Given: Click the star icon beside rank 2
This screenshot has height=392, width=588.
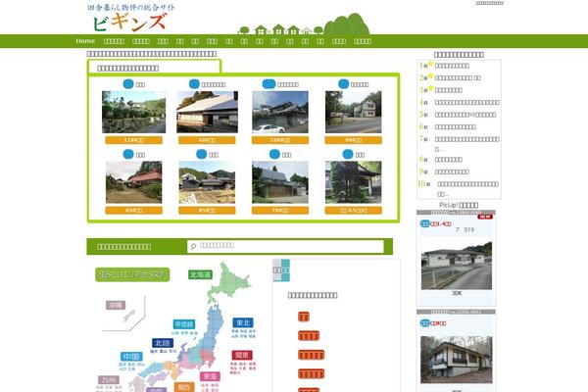Looking at the screenshot, I should pos(430,76).
